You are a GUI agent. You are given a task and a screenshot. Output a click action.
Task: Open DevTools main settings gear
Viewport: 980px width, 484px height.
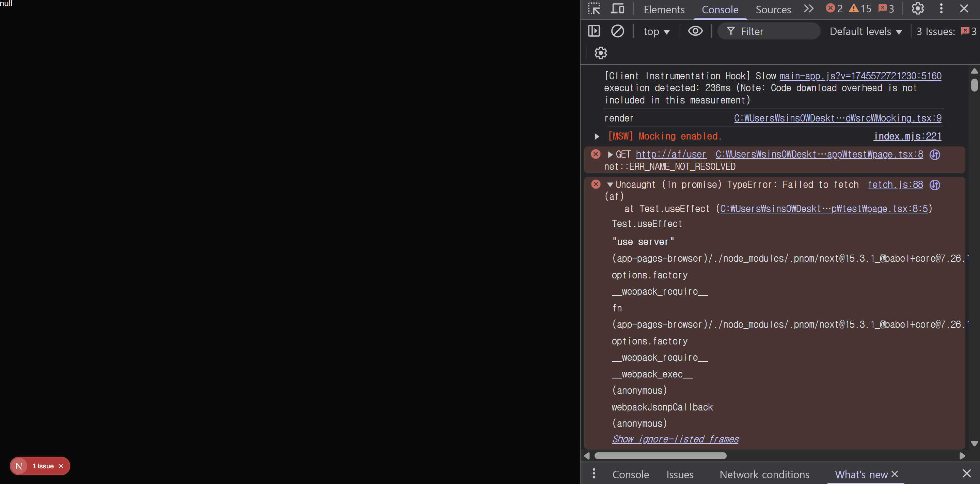(x=917, y=9)
